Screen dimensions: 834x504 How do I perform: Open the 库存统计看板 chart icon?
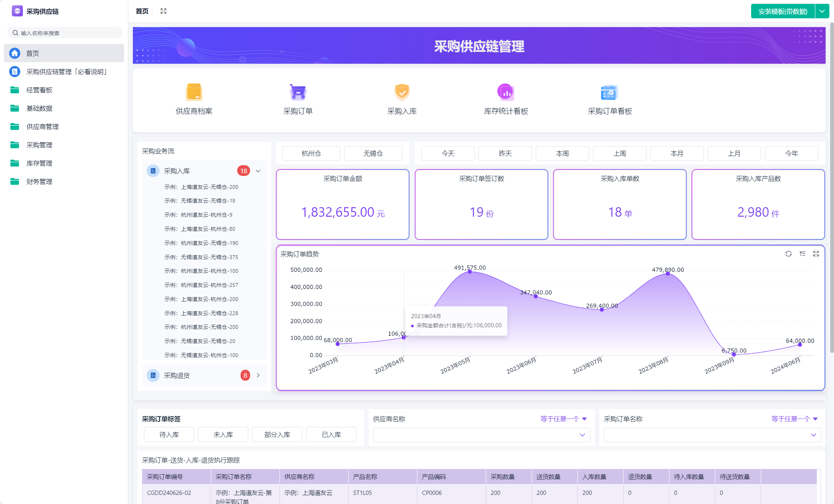506,92
